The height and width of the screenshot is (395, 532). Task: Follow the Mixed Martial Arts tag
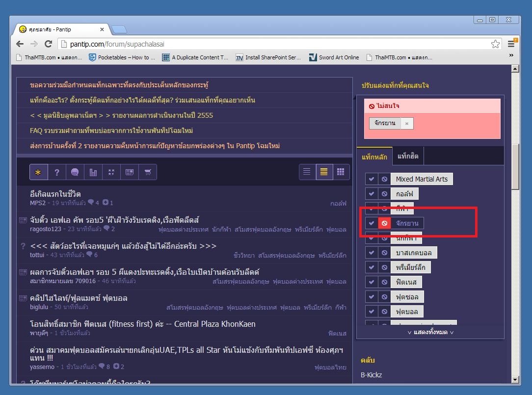point(372,179)
